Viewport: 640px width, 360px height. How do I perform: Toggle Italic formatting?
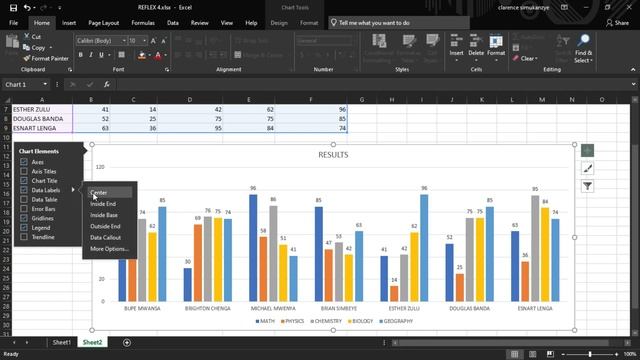coord(91,55)
